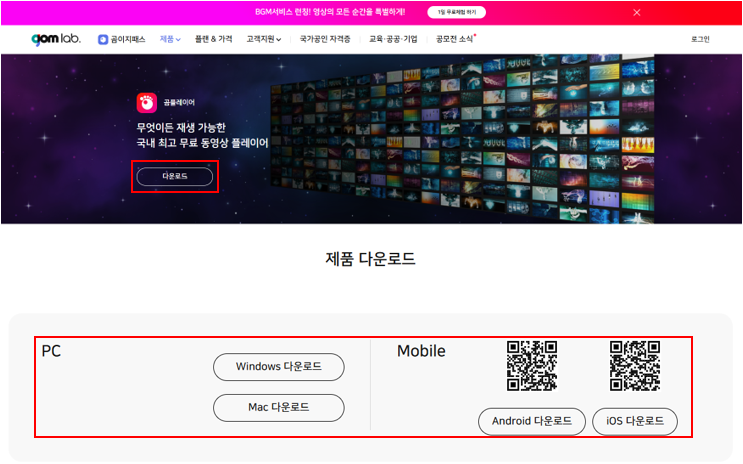Screen dimensions: 743x464
Task: Click the video thumbnail wall image
Action: coord(462,138)
